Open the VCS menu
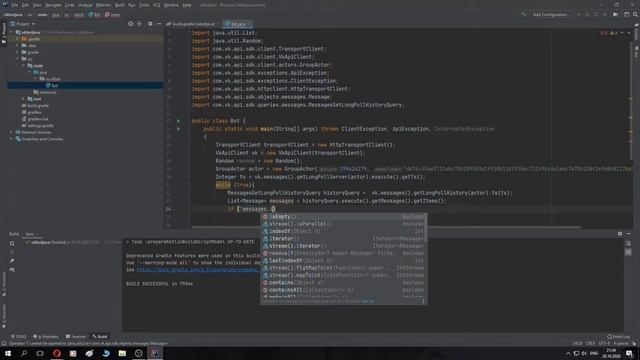The width and height of the screenshot is (640, 360). coord(157,5)
